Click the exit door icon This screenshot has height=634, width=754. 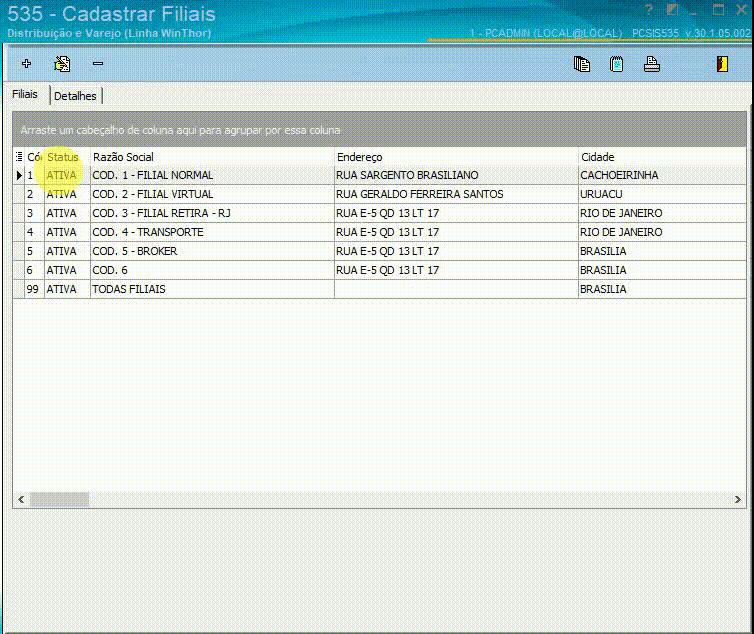(x=722, y=64)
